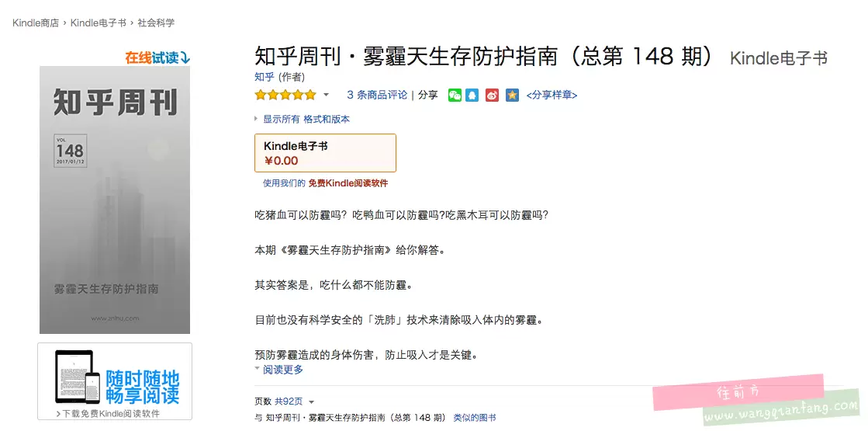The image size is (868, 431).
Task: Share to QZone with the star icon
Action: coord(512,95)
